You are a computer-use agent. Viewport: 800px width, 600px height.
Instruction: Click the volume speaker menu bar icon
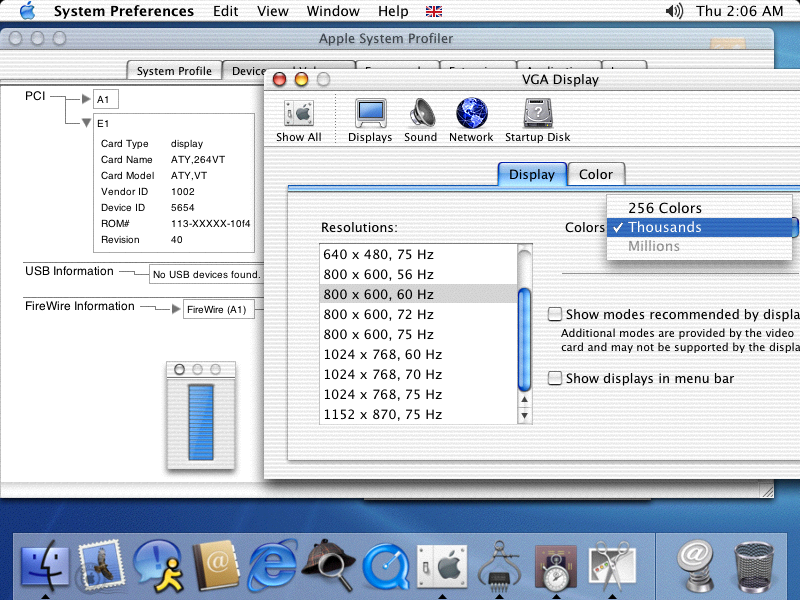point(674,11)
